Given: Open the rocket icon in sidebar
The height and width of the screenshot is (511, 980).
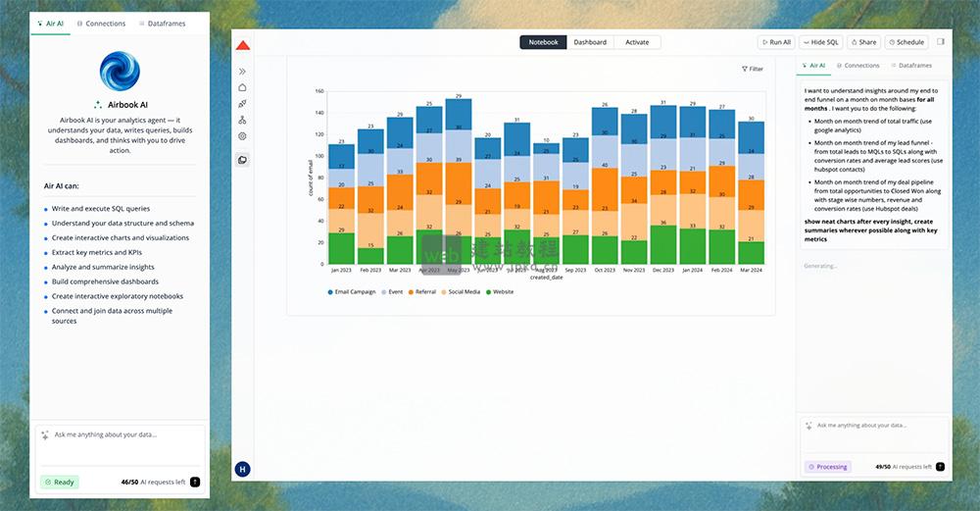Looking at the screenshot, I should [242, 104].
